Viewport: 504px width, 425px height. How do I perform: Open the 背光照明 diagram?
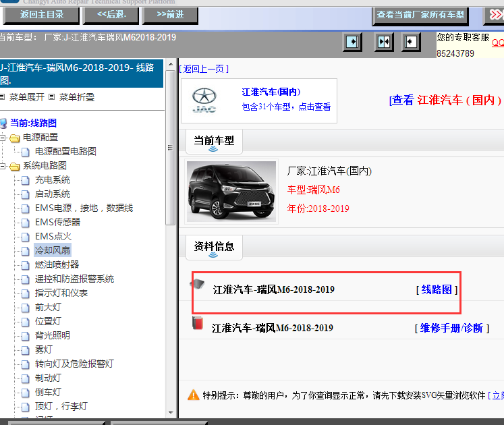point(53,335)
